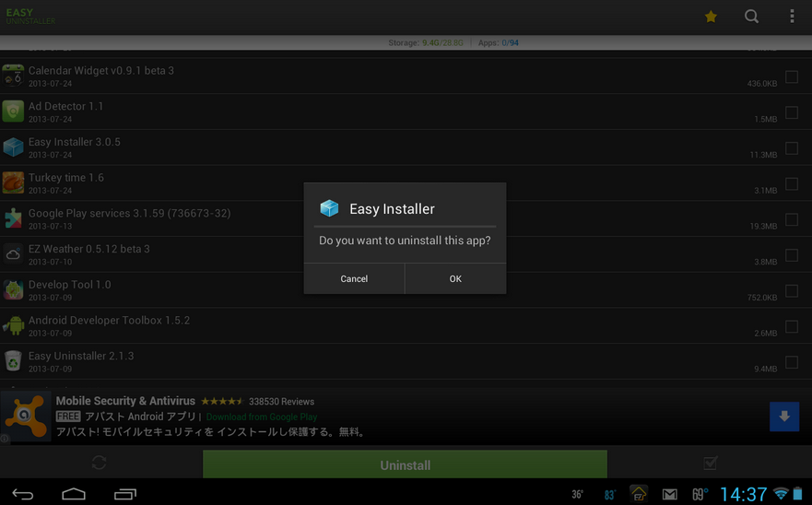Viewport: 812px width, 505px height.
Task: Tap the refresh icon in bottom bar
Action: tap(99, 463)
